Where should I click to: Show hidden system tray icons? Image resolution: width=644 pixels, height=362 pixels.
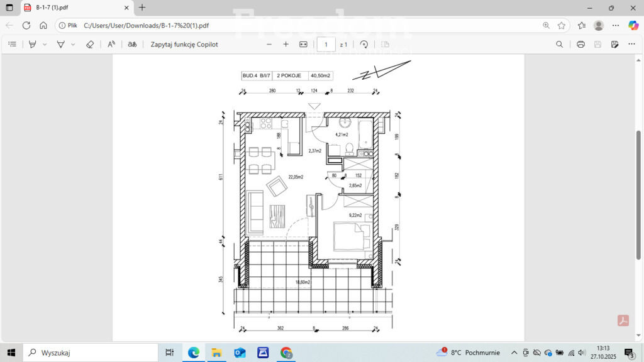pos(514,353)
